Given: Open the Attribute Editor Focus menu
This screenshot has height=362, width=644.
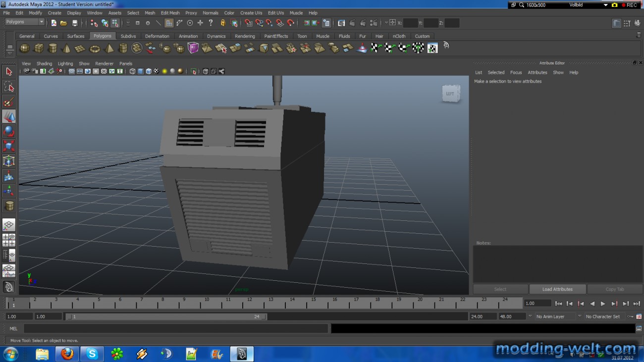Looking at the screenshot, I should pos(516,72).
